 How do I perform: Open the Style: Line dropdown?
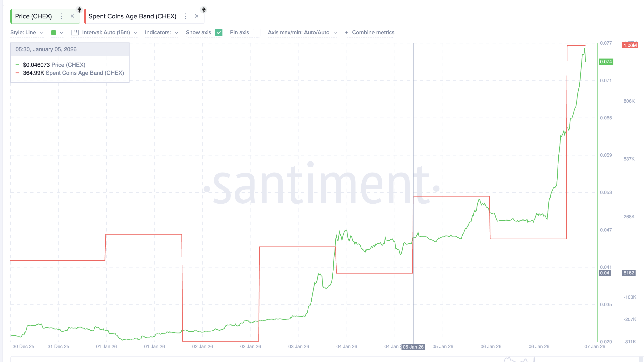tap(27, 32)
